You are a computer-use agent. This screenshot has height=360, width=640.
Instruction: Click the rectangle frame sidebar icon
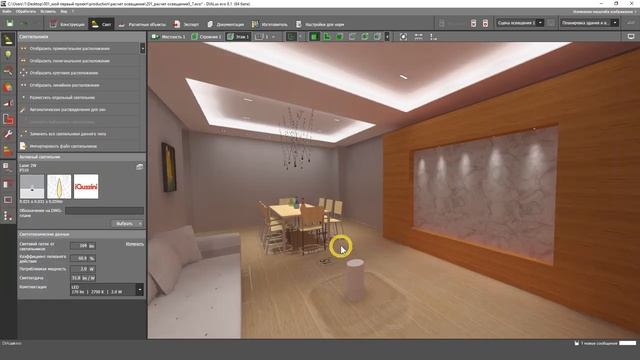click(x=7, y=200)
